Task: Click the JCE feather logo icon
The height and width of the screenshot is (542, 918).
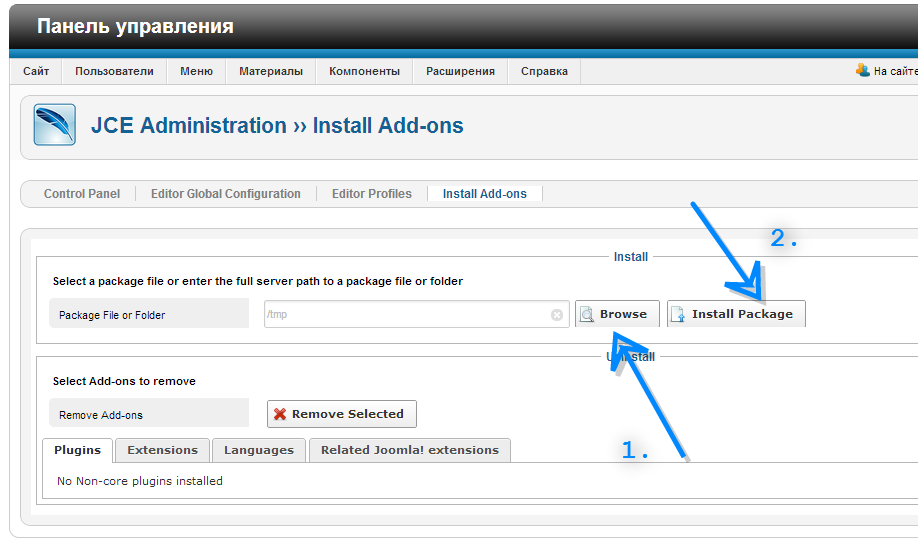Action: click(54, 126)
